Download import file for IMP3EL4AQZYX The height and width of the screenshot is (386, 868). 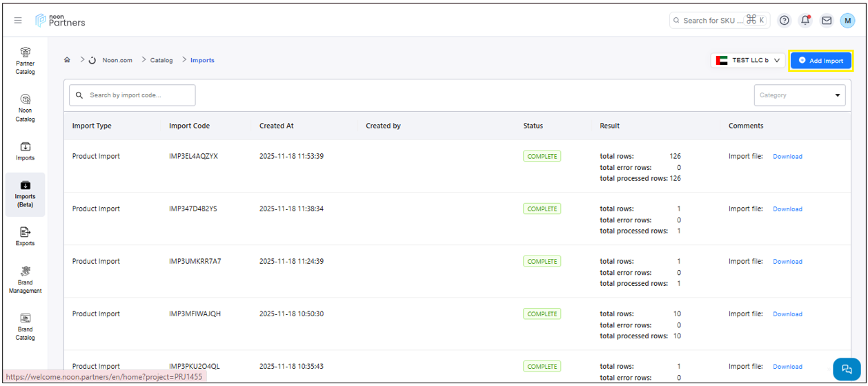point(787,157)
